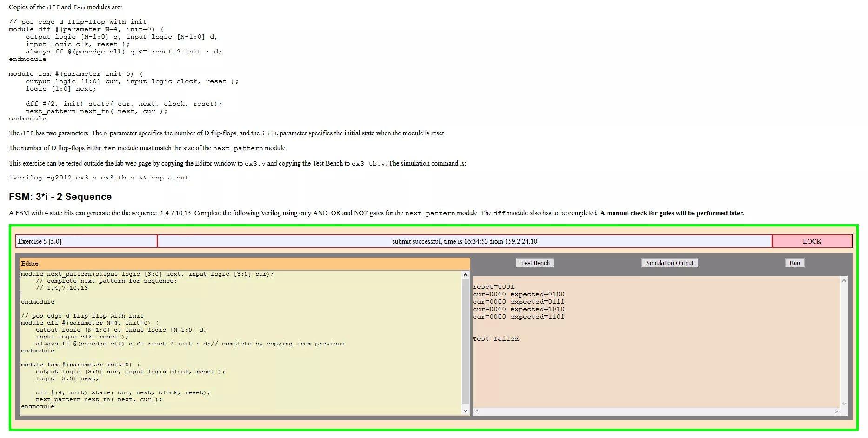The image size is (868, 438).
Task: Click the Editor panel header
Action: point(245,264)
